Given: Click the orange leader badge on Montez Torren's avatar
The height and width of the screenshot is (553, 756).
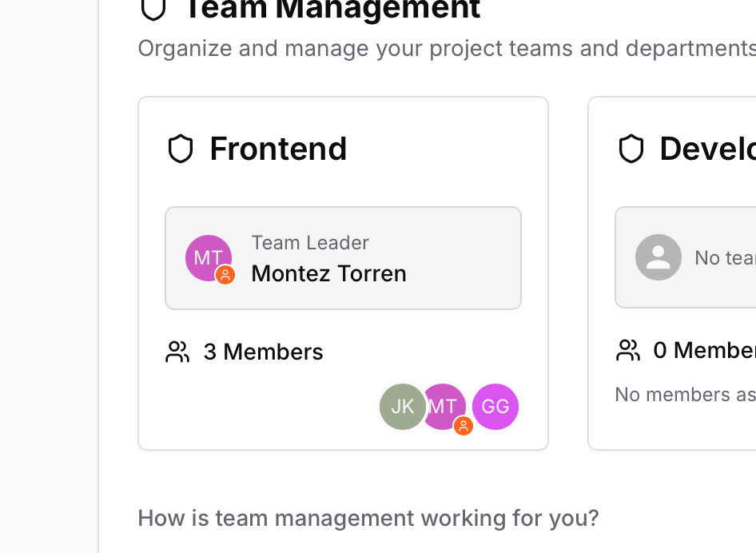Looking at the screenshot, I should (x=226, y=276).
